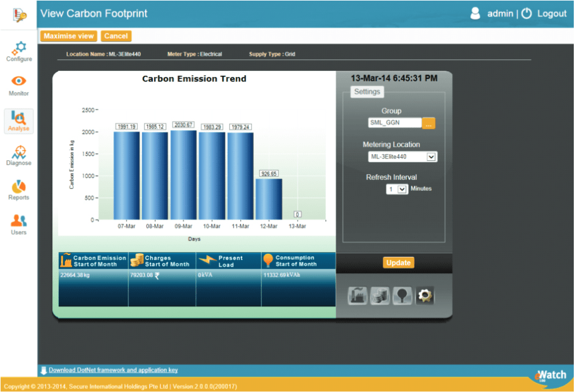Click the light bulb consumption widget icon
Image resolution: width=575 pixels, height=392 pixels.
pos(402,296)
